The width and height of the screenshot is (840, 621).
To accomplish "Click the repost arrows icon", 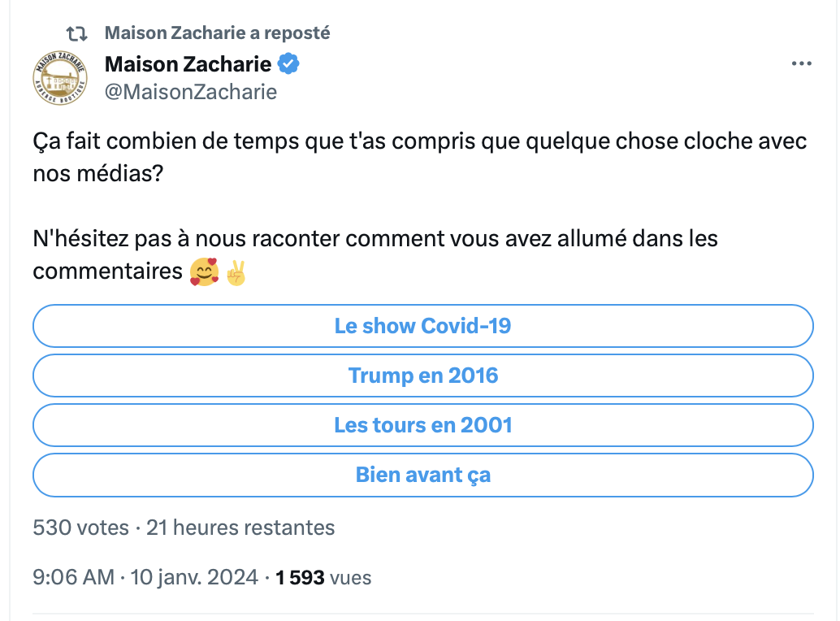I will (x=76, y=34).
